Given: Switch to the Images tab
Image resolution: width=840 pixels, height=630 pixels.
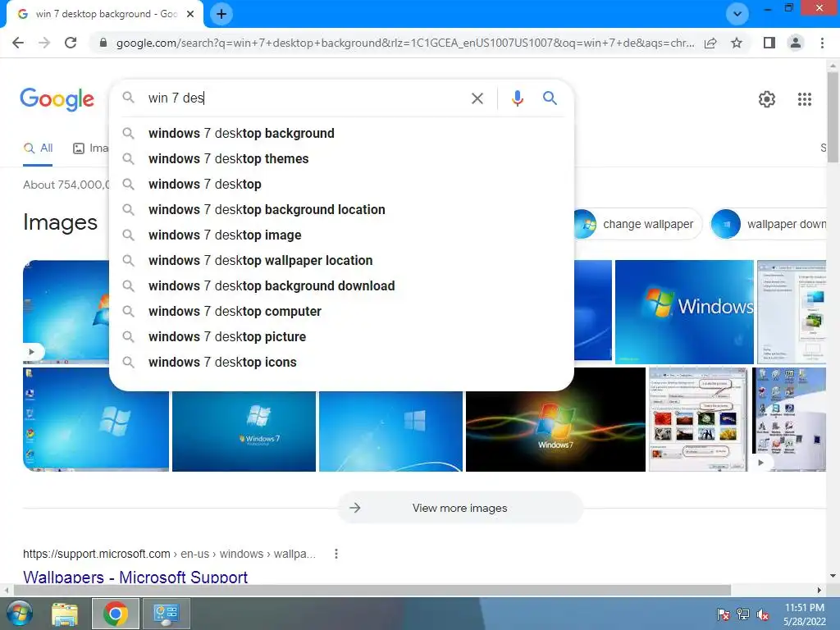Looking at the screenshot, I should tap(90, 148).
